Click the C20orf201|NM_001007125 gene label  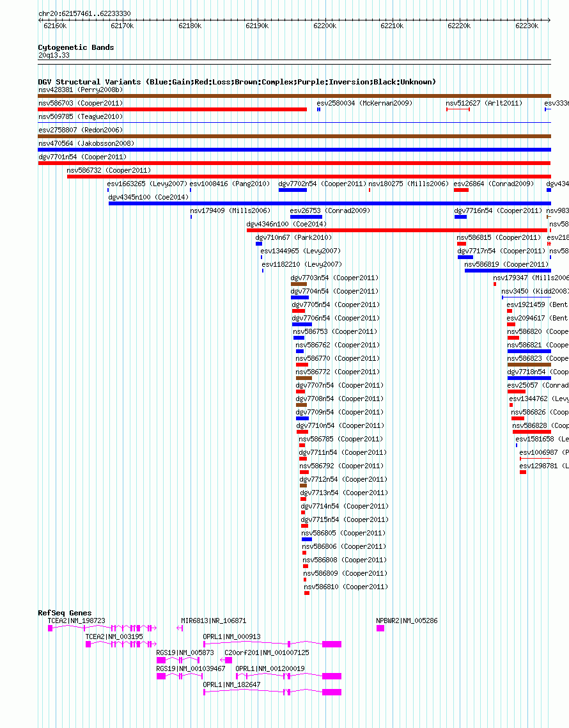[x=267, y=653]
